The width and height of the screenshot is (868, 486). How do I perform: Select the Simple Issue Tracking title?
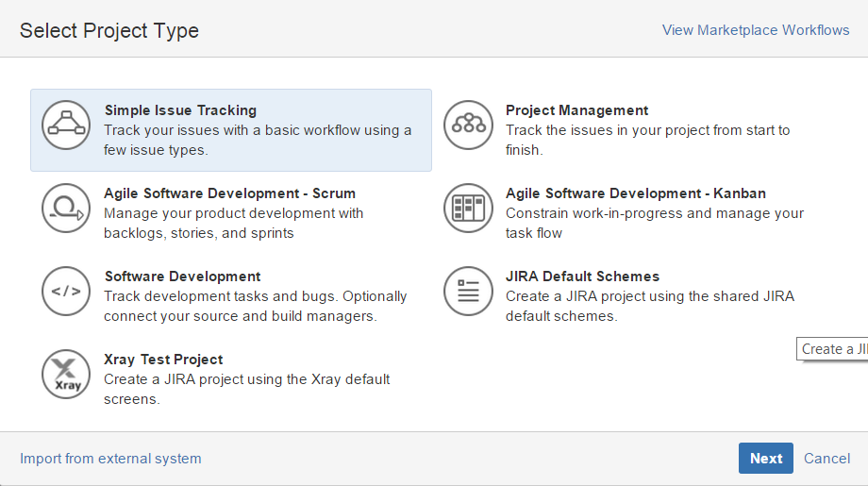(180, 110)
